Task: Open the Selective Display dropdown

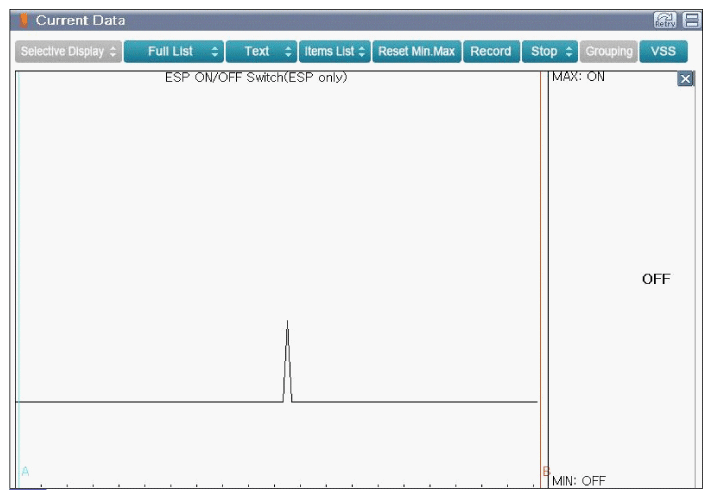Action: tap(68, 51)
